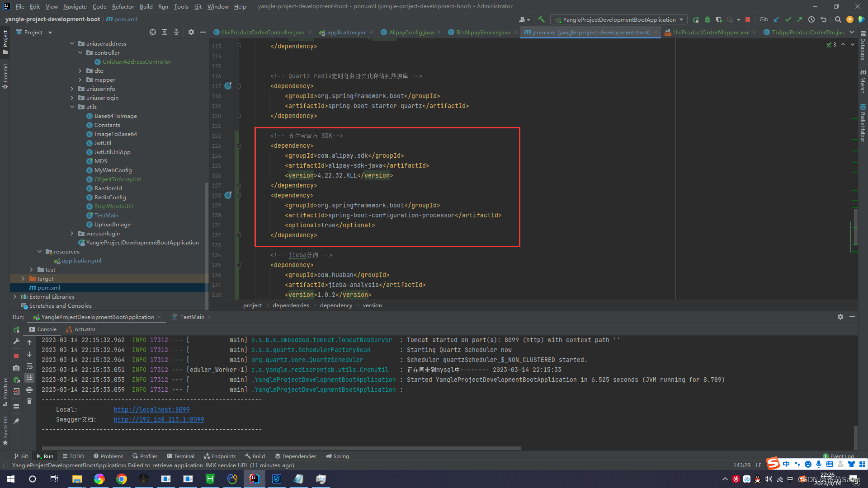Screen dimensions: 868x488
Task: Rerun application from the top toolbar
Action: [x=696, y=19]
